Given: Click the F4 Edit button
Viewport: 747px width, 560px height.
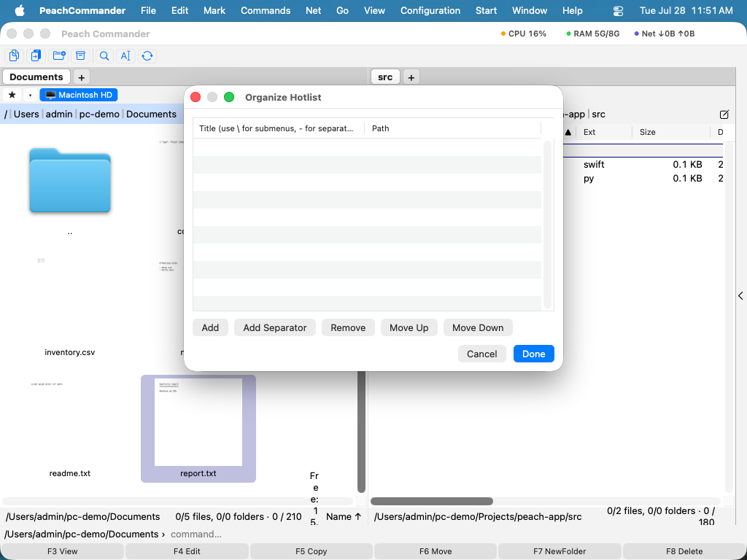Looking at the screenshot, I should (x=187, y=551).
